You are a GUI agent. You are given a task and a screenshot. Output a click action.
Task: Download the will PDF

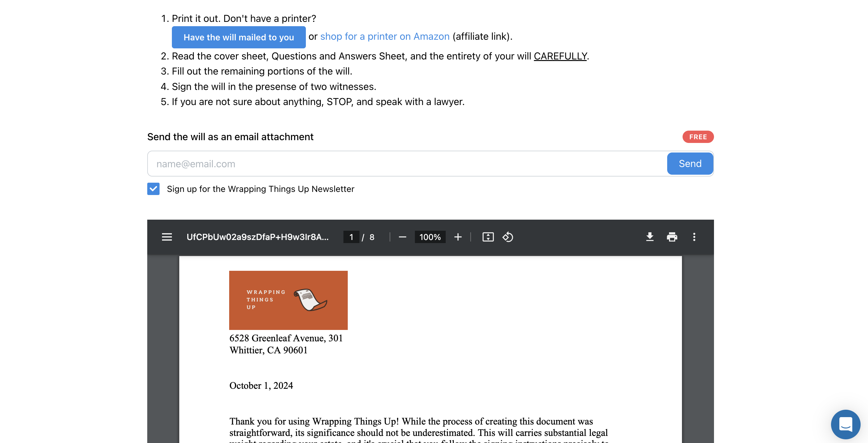(x=650, y=237)
